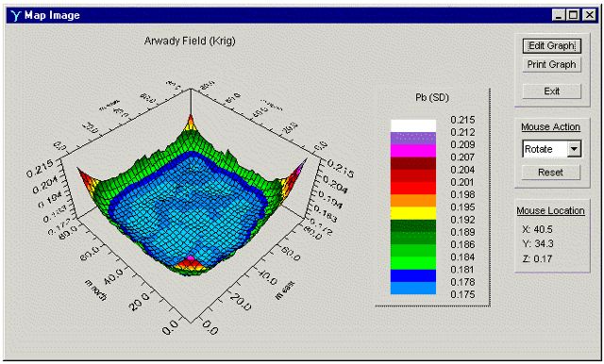Click the 0.215 legend value label
This screenshot has height=364, width=604.
[462, 120]
